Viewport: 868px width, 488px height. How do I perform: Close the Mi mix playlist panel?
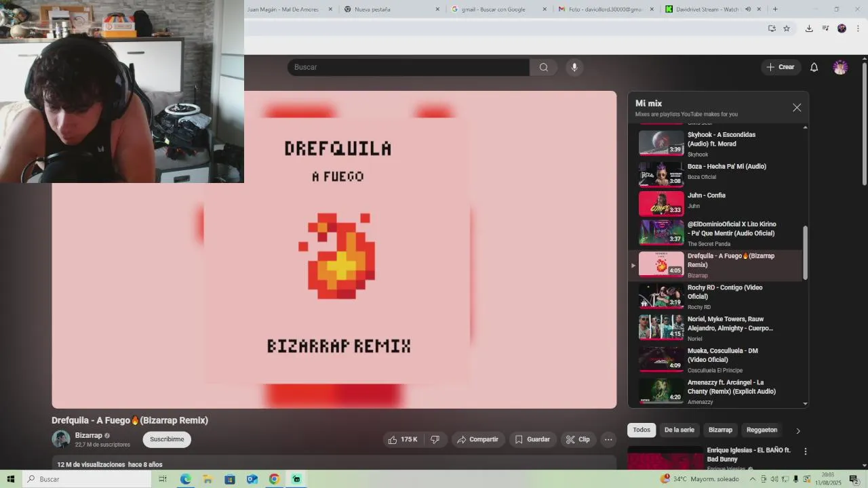click(797, 108)
